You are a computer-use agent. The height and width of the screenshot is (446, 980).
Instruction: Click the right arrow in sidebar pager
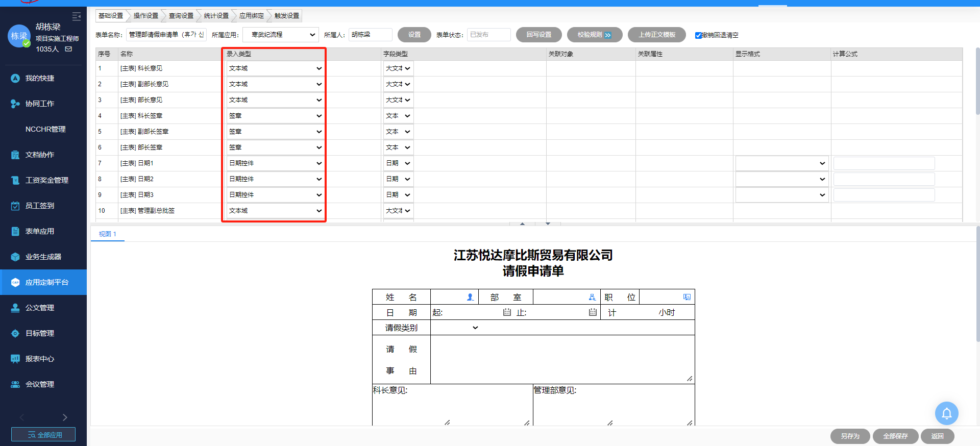[65, 417]
